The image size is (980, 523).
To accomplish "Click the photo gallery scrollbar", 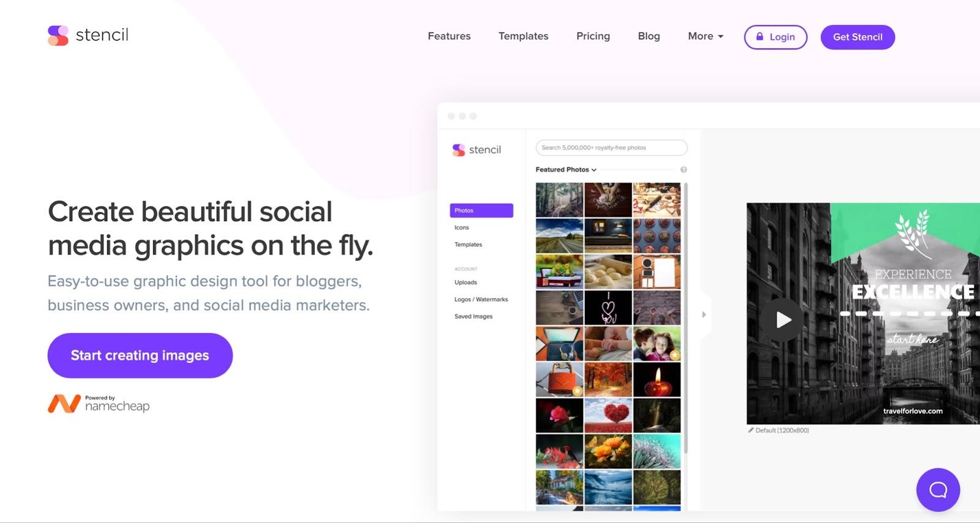I will point(685,318).
